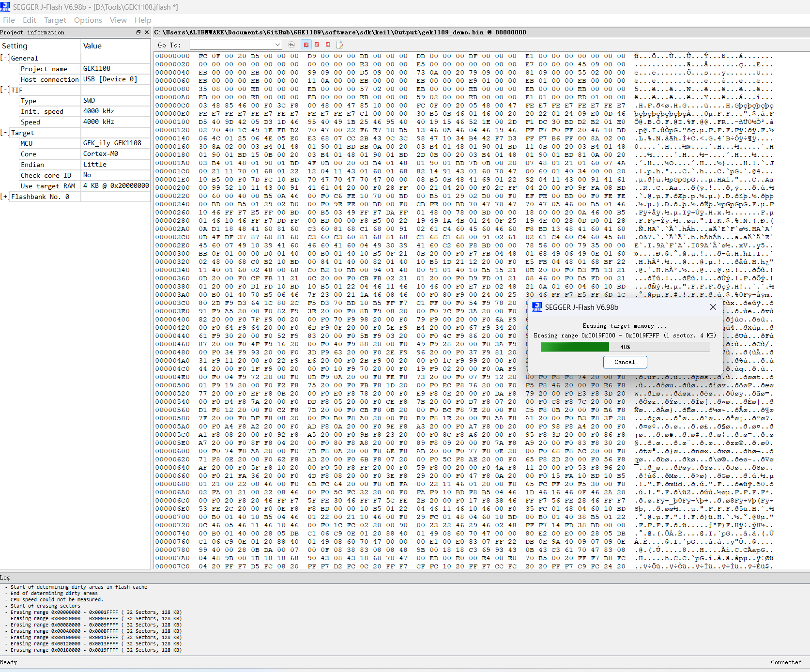Click the log line 'CPU speed could not be measured.'
Screen dimensions: 810x672
coord(57,599)
